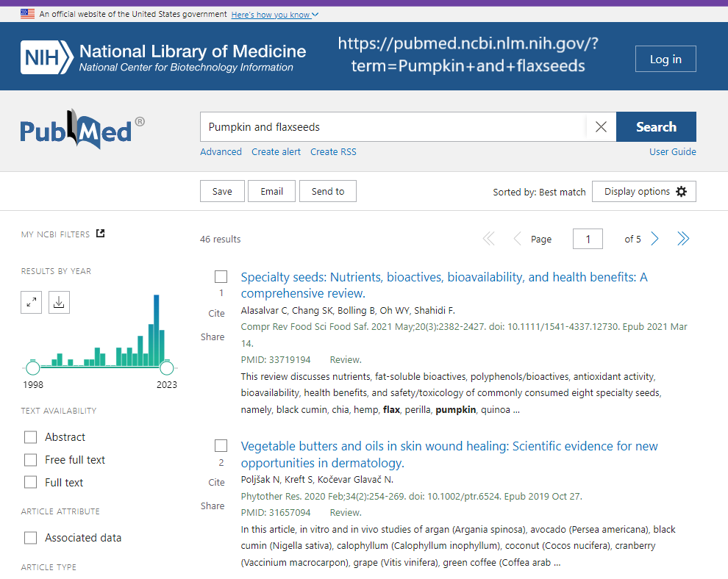Viewport: 728px width, 579px height.
Task: Open the Display options dropdown
Action: point(644,192)
